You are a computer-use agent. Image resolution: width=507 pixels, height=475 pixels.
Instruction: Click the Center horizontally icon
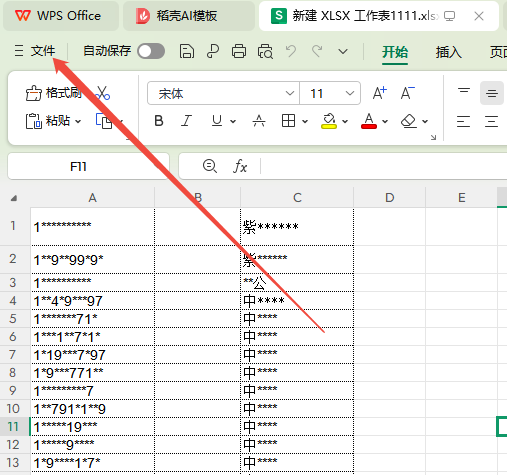[x=492, y=121]
